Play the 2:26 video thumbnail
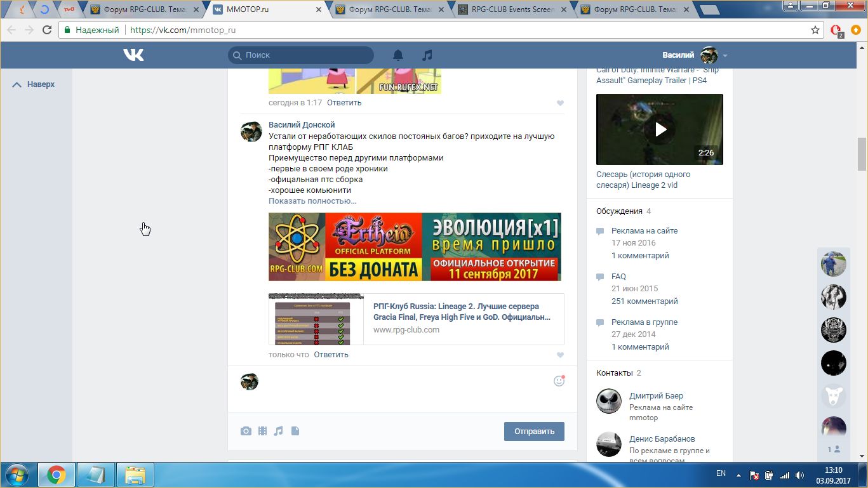This screenshot has width=868, height=488. [x=660, y=129]
